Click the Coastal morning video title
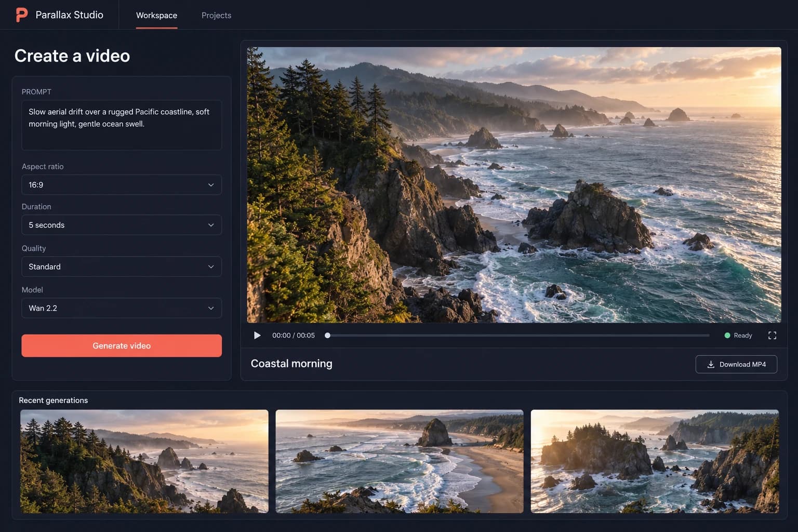Image resolution: width=798 pixels, height=532 pixels. tap(291, 364)
